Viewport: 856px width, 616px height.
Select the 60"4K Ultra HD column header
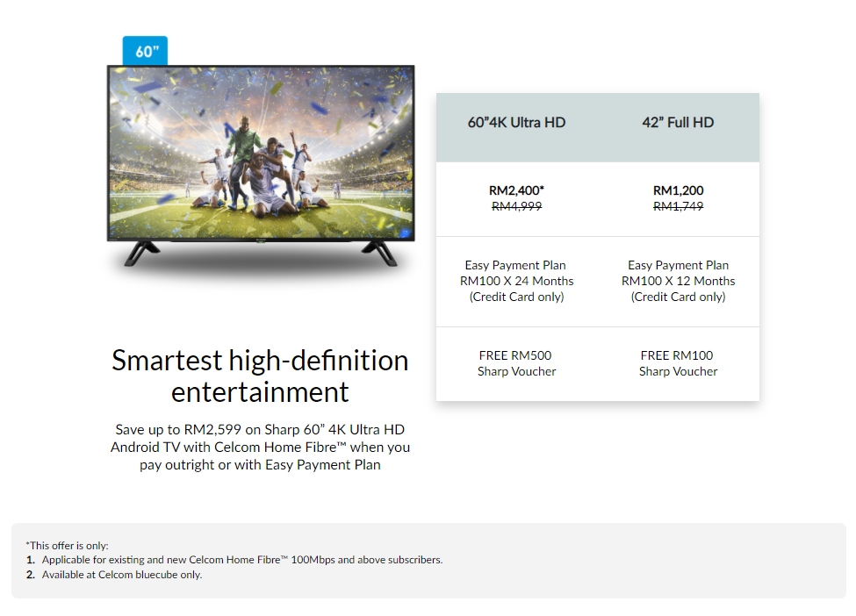pos(516,123)
